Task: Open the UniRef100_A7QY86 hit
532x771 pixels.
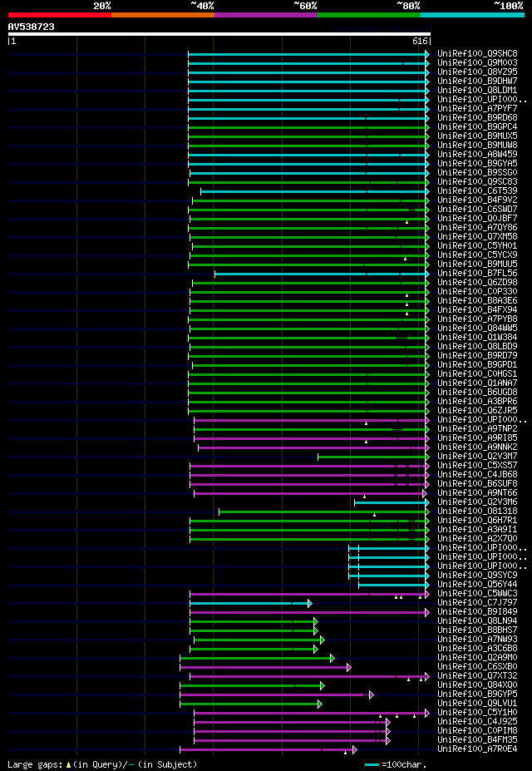Action: 477,228
